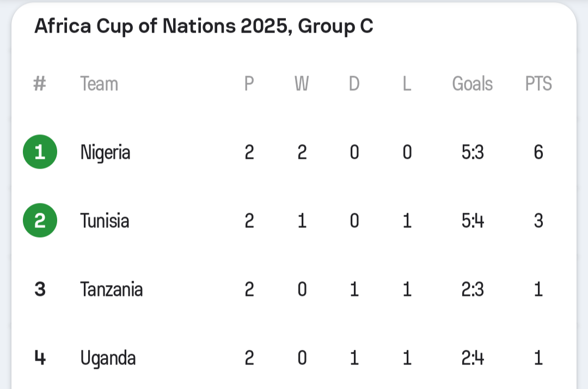The height and width of the screenshot is (389, 588).
Task: Click the L (losses) column header
Action: tap(407, 84)
